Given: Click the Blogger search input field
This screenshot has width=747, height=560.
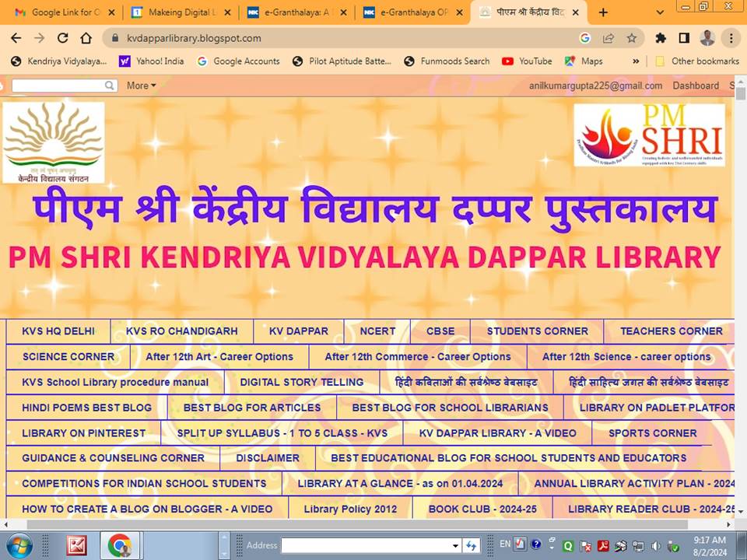Looking at the screenshot, I should (64, 86).
